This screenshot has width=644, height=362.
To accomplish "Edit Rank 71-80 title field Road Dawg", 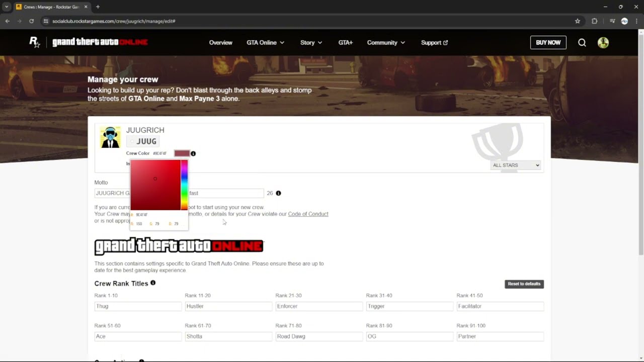I will (319, 336).
